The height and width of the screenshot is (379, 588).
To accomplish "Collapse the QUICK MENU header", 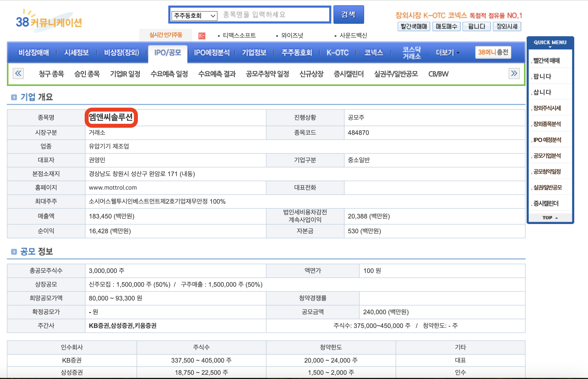I will (x=550, y=43).
